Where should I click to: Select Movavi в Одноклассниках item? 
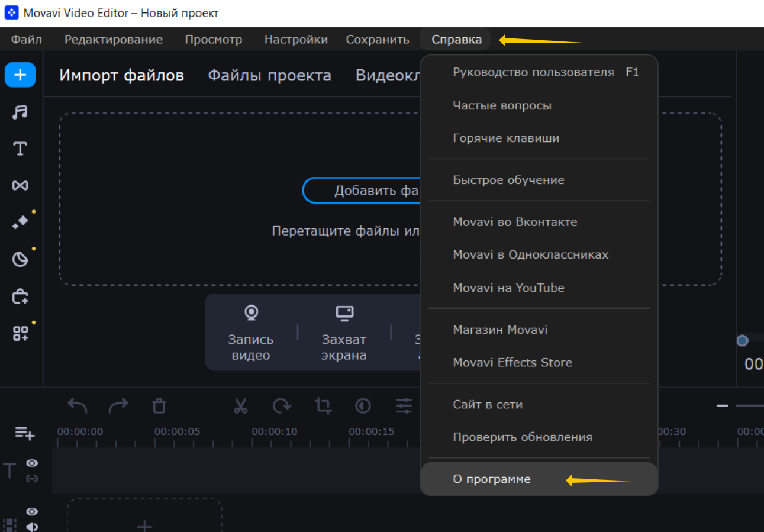[x=539, y=254]
